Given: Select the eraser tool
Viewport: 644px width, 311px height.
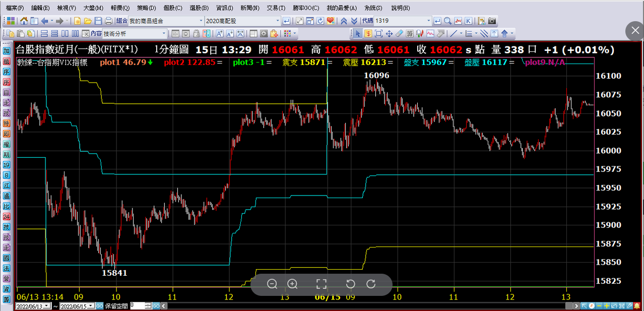Looking at the screenshot, I should [x=399, y=34].
